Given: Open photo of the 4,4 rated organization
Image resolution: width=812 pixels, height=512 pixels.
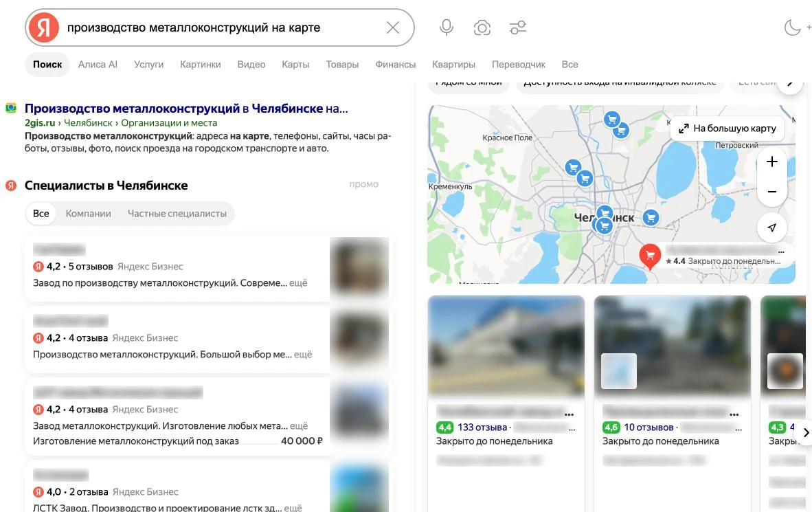Looking at the screenshot, I should (x=506, y=346).
